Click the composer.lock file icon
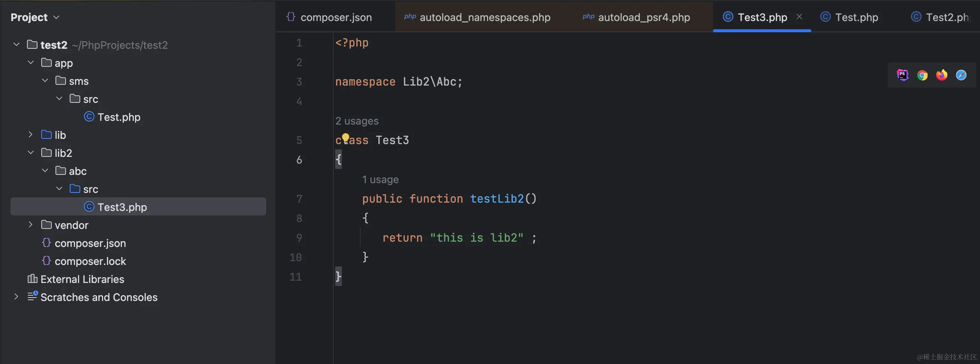Viewport: 980px width, 364px height. point(46,261)
